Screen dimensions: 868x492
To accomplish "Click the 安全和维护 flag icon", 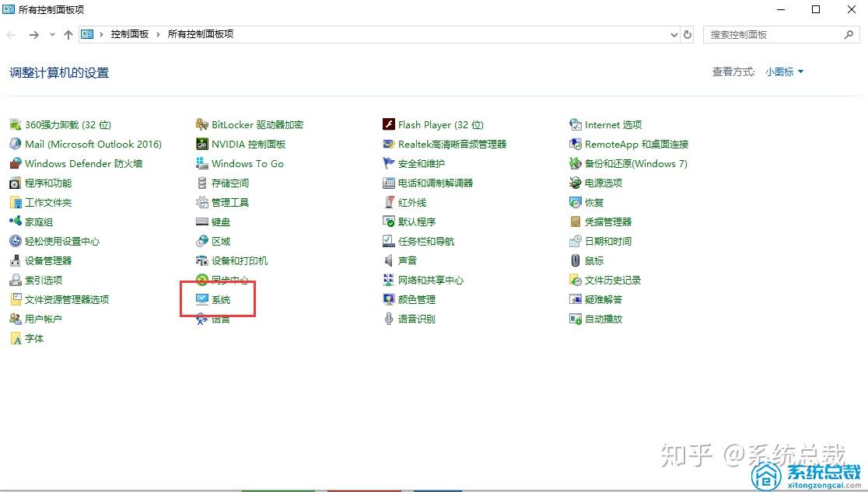I will (389, 163).
